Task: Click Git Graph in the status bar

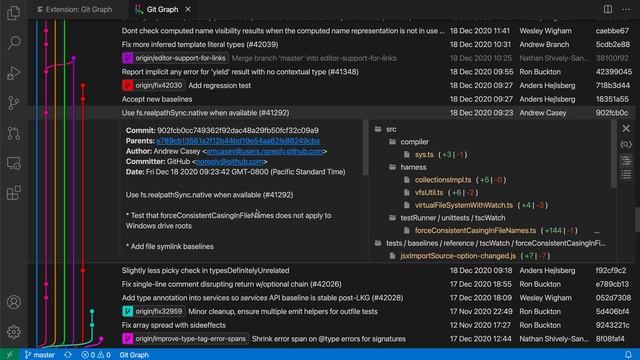Action: click(x=134, y=355)
